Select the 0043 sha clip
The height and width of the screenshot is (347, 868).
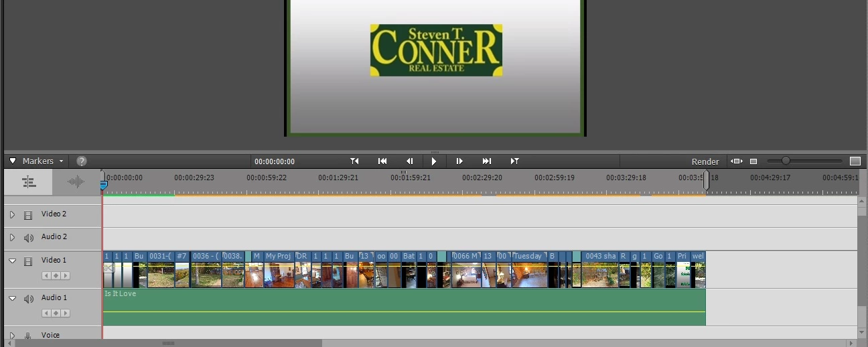600,270
